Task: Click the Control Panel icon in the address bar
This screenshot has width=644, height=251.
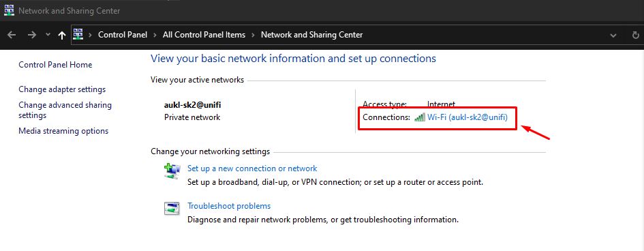Action: pos(78,34)
